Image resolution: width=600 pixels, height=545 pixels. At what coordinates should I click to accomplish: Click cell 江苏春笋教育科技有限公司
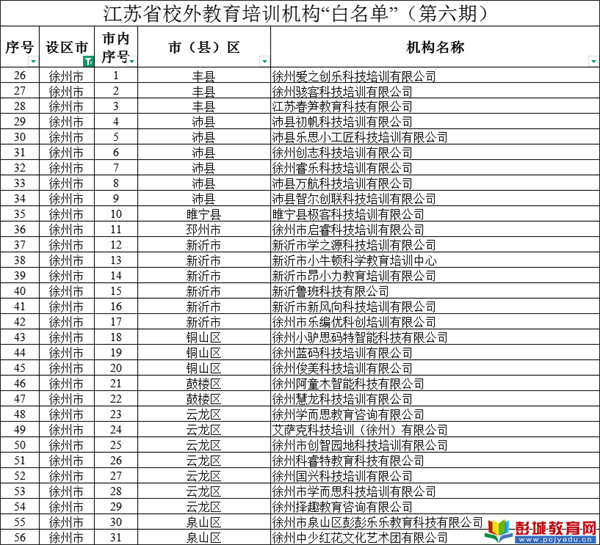pyautogui.click(x=435, y=106)
